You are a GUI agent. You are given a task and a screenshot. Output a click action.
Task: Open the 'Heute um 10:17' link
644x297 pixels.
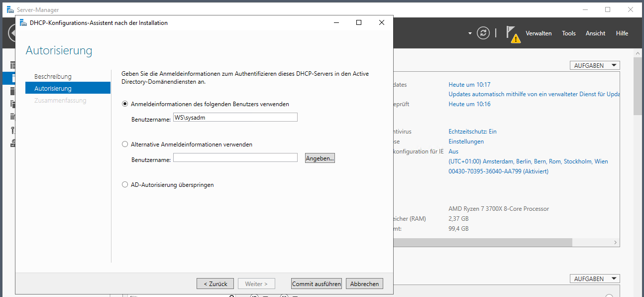(x=469, y=84)
